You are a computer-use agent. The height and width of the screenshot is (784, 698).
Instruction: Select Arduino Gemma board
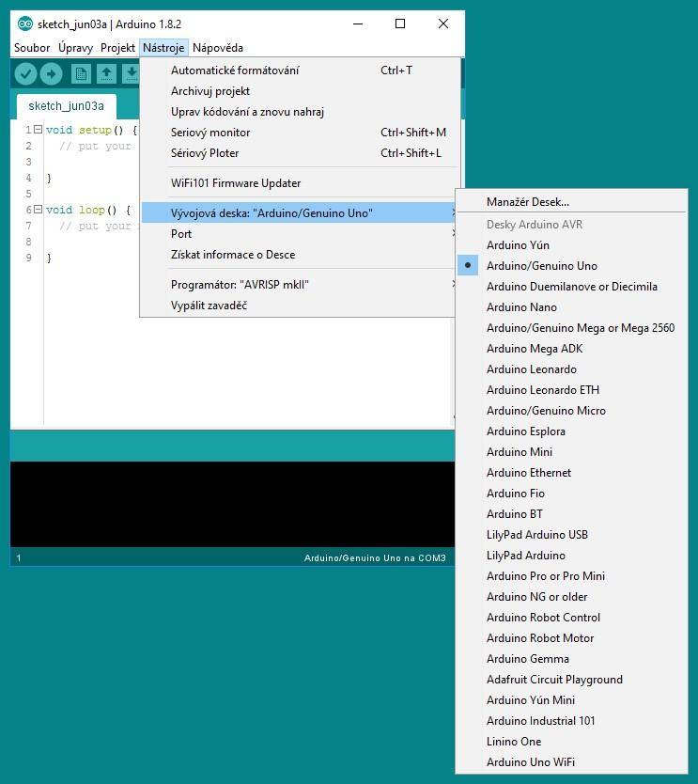coord(571,659)
